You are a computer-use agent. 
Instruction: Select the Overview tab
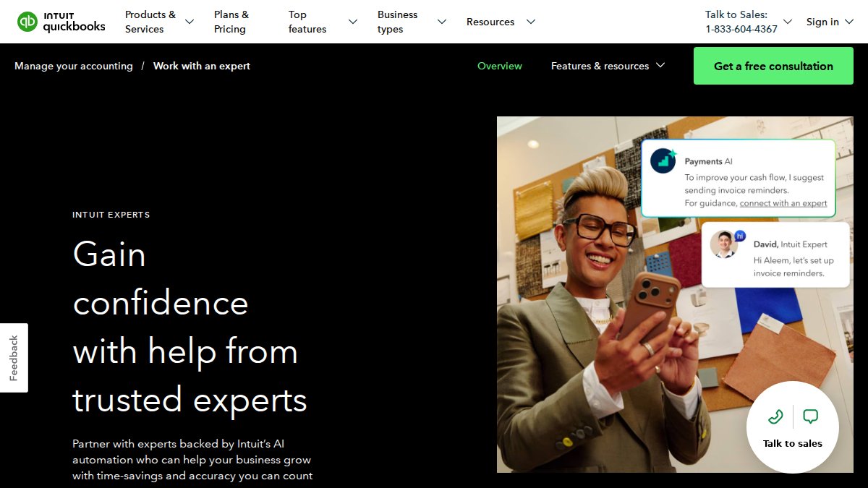click(x=500, y=66)
